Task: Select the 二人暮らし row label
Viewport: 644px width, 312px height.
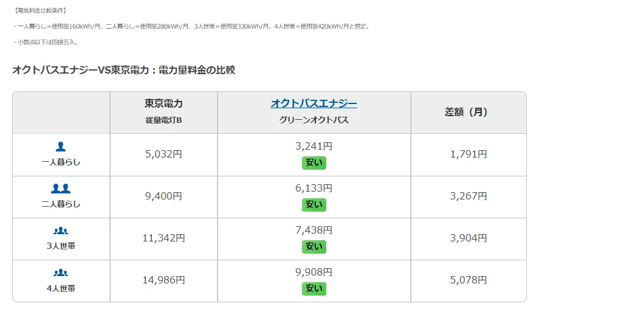Action: point(61,204)
